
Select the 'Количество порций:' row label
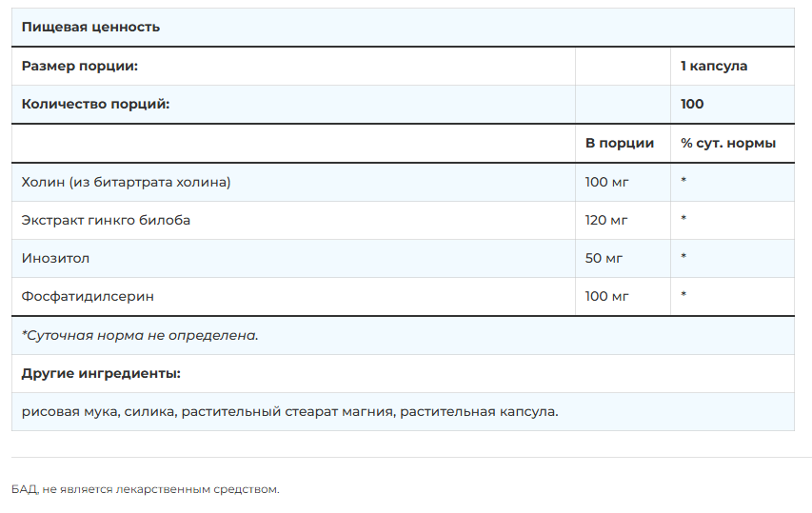tap(95, 104)
